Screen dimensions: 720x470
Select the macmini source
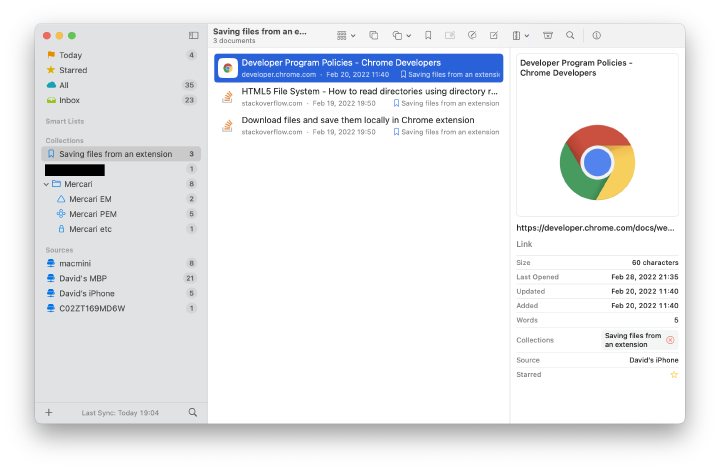(x=121, y=263)
